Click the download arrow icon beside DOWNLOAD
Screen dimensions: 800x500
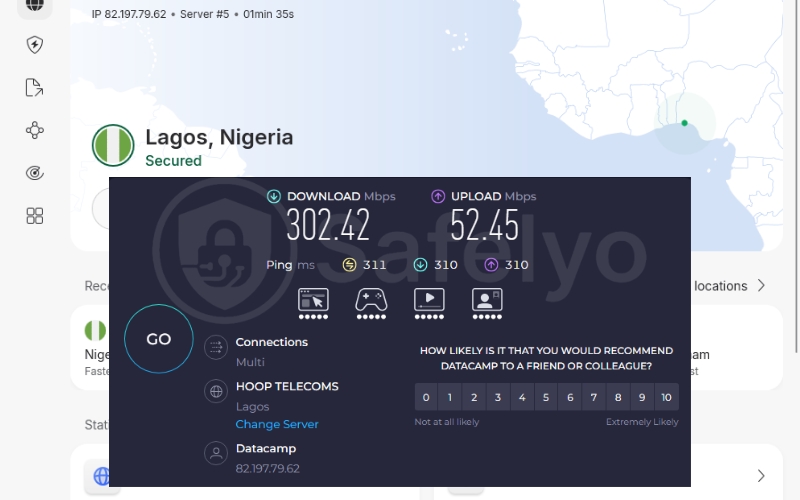(x=274, y=196)
